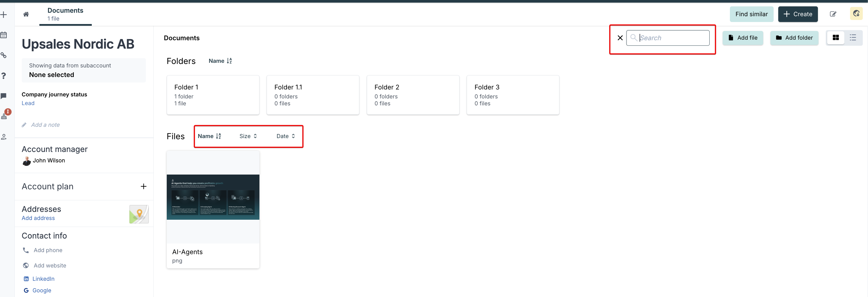Click plus icon next to Account plan
This screenshot has width=868, height=297.
click(x=144, y=186)
